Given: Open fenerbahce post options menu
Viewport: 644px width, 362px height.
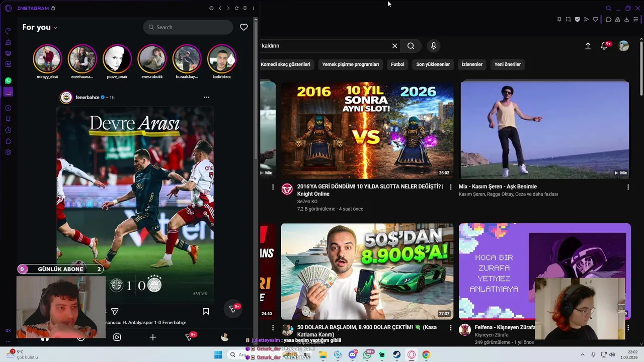Looking at the screenshot, I should coord(206,97).
